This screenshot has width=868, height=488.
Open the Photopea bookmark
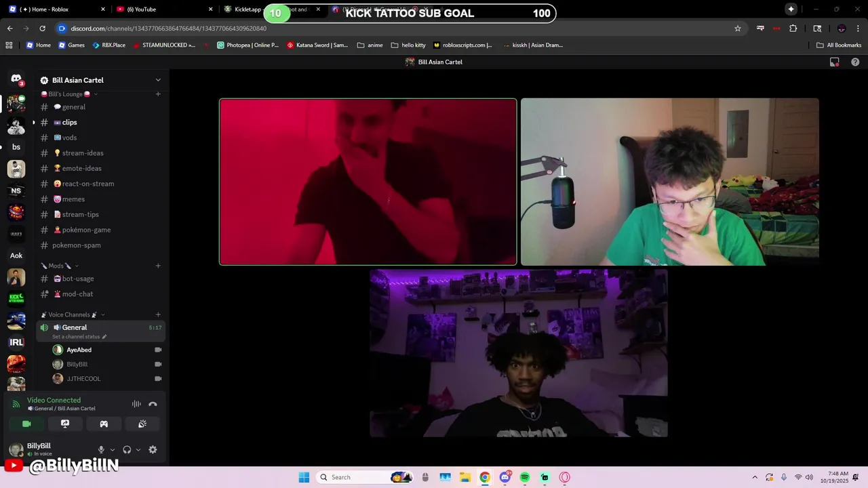coord(248,45)
